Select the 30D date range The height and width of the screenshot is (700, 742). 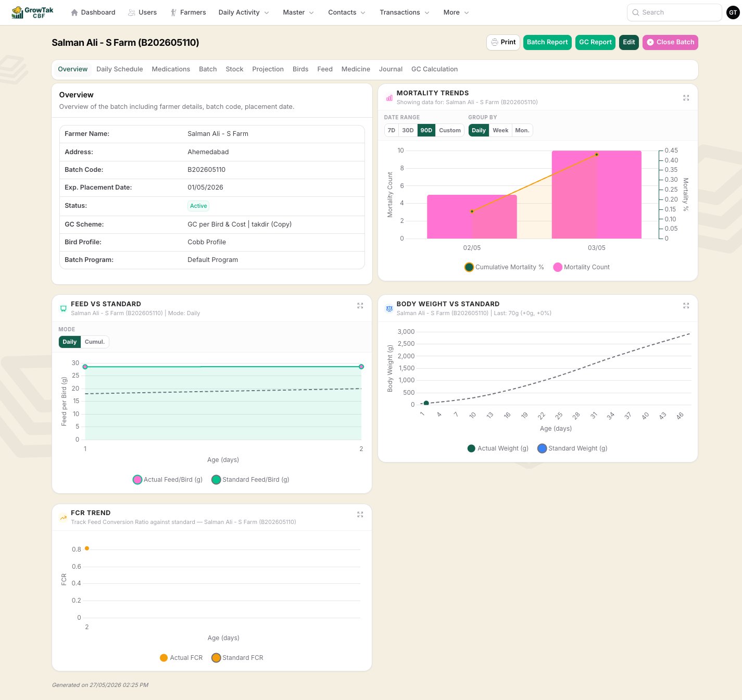pyautogui.click(x=408, y=130)
